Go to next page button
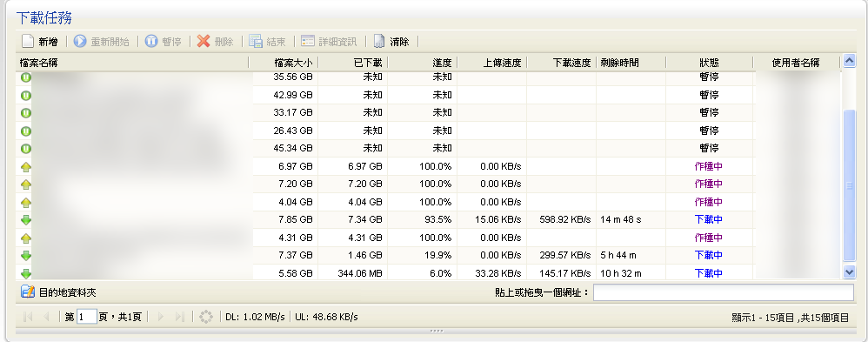868x342 pixels. [161, 317]
